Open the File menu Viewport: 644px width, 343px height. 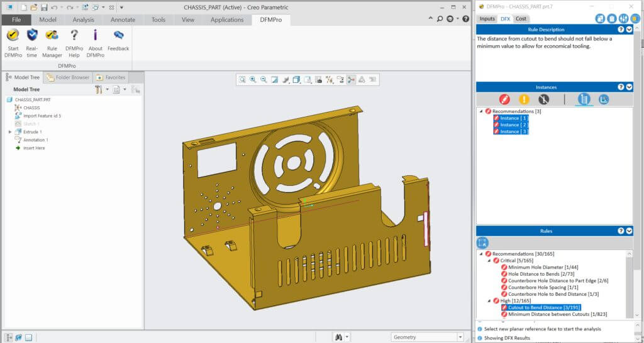[x=16, y=19]
